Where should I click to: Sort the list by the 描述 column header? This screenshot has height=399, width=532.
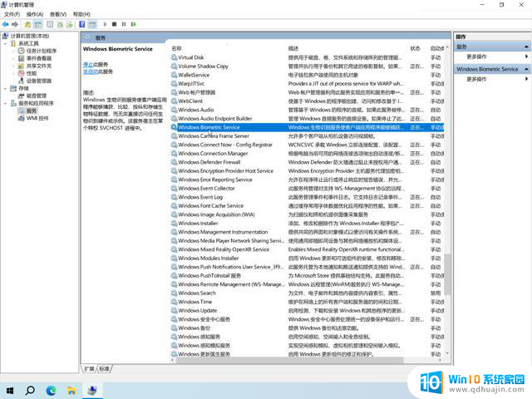click(293, 48)
